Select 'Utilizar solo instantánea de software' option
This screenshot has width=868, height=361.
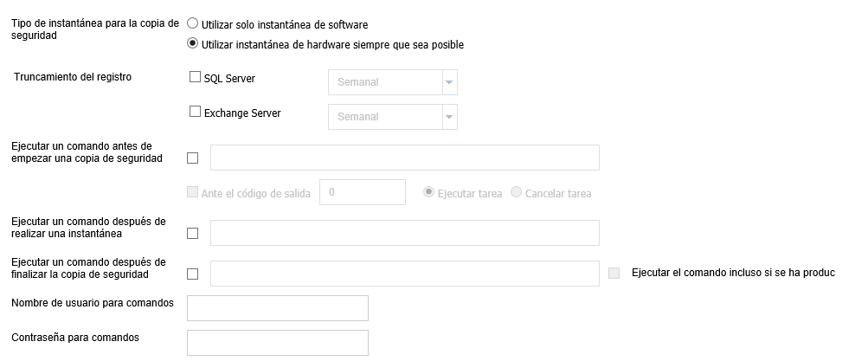click(x=193, y=23)
